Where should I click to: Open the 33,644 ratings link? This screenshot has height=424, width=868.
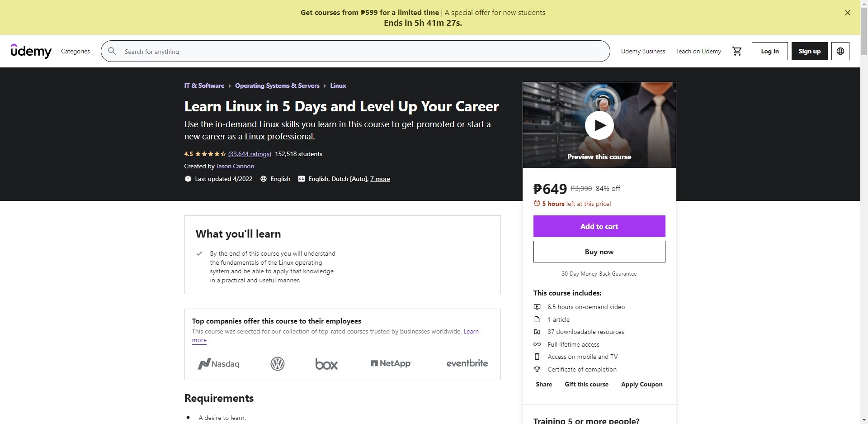250,154
